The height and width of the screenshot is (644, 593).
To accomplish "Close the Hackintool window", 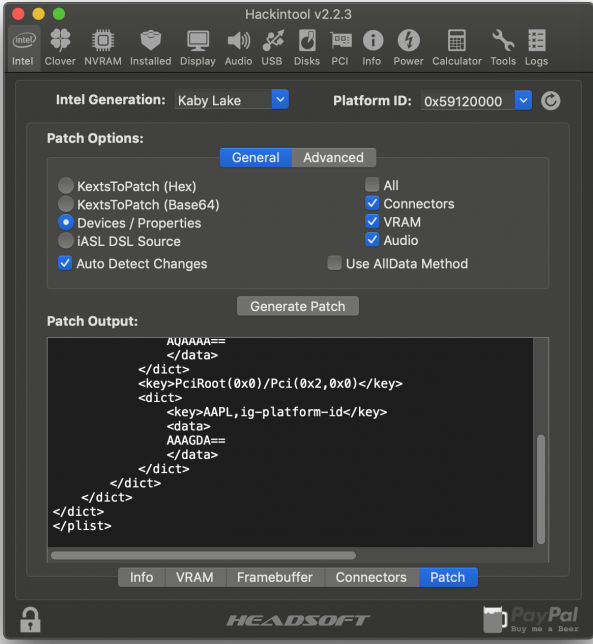I will tap(18, 14).
